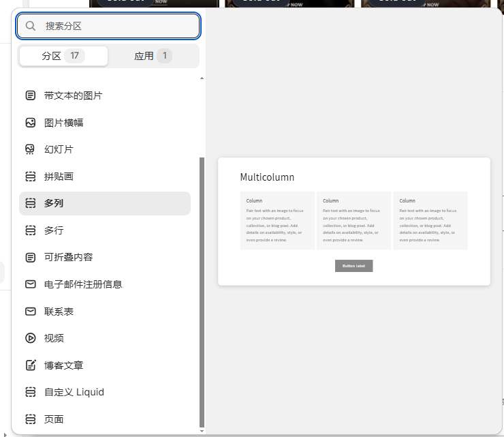Add the 可折叠内容 section
Screen dimensions: 504x437
click(105, 257)
